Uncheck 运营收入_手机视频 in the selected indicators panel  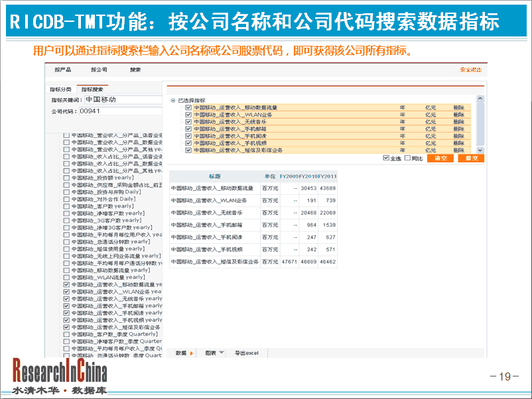[x=188, y=143]
